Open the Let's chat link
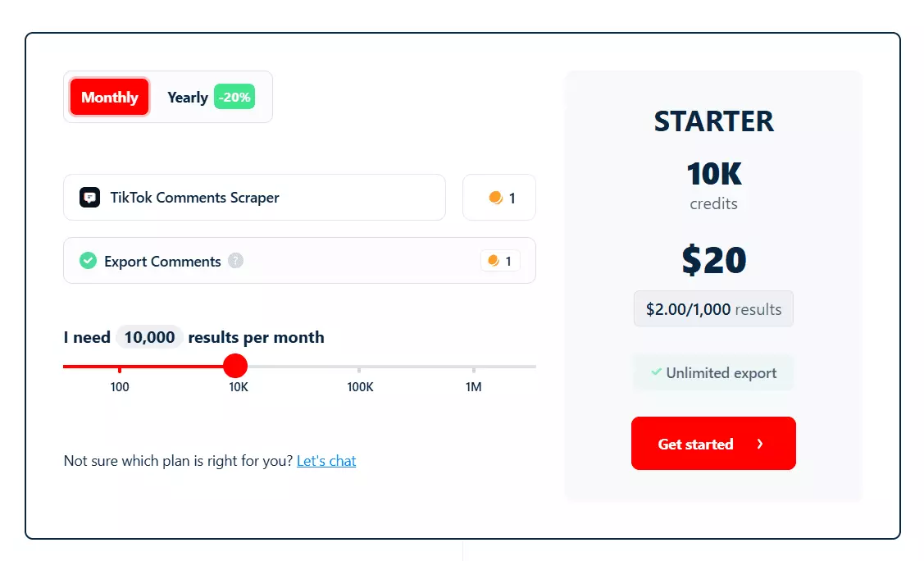Image resolution: width=924 pixels, height=561 pixels. tap(326, 460)
